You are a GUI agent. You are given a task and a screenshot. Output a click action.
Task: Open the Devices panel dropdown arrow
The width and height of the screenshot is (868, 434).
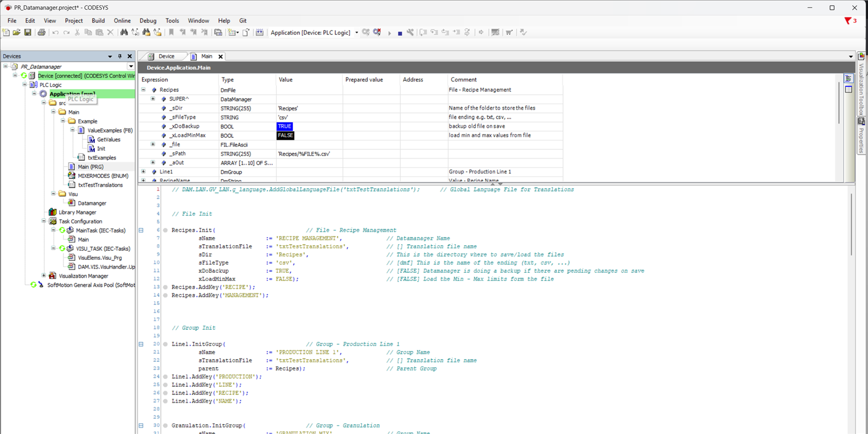pos(110,56)
